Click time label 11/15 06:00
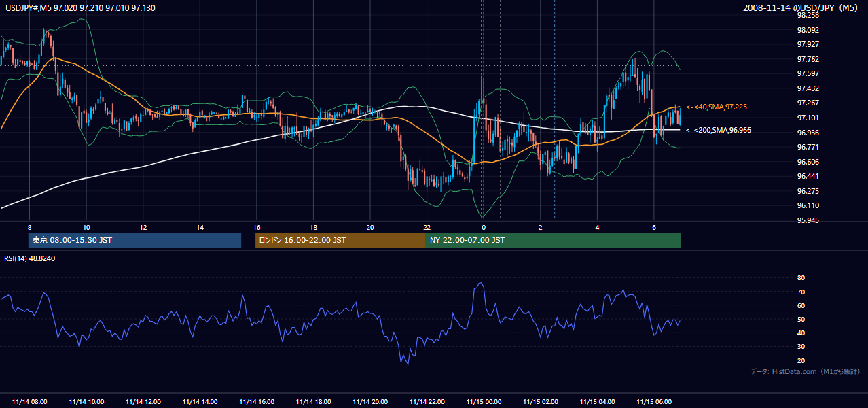Image resolution: width=868 pixels, height=408 pixels. (x=654, y=402)
